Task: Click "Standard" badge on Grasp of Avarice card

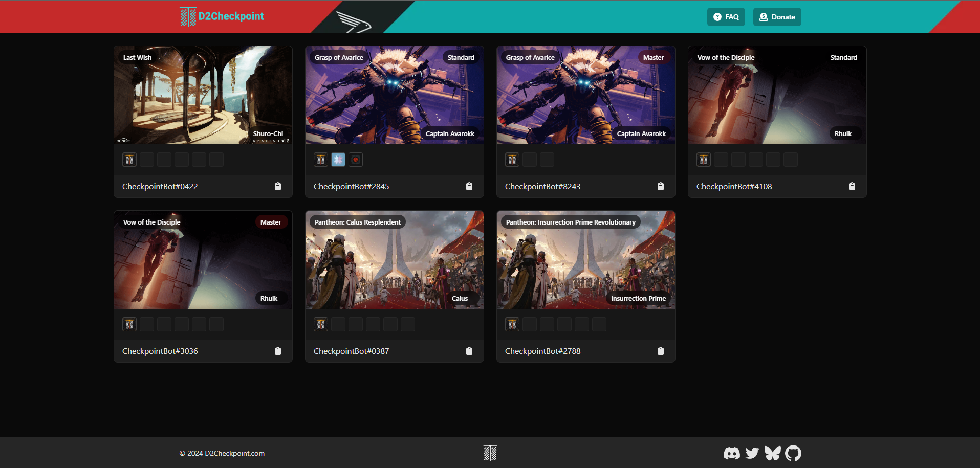Action: coord(461,57)
